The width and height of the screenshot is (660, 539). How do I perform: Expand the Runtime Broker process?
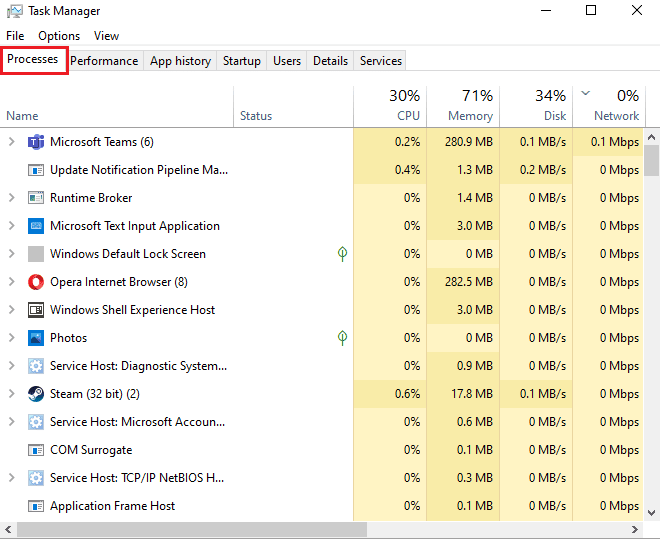click(12, 198)
